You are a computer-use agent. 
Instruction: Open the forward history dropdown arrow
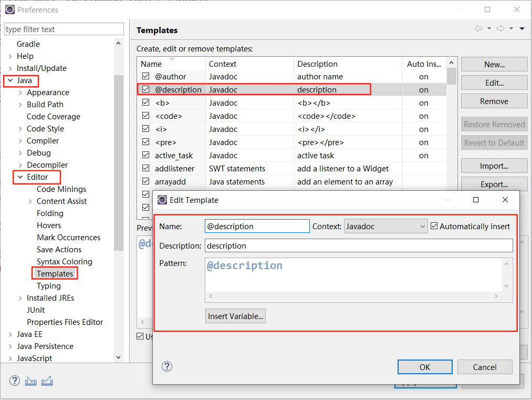click(511, 28)
